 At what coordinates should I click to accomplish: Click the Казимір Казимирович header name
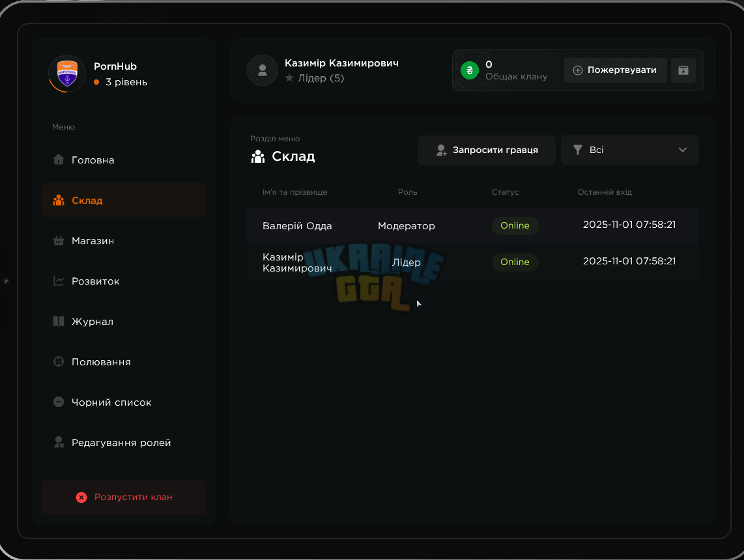coord(341,63)
